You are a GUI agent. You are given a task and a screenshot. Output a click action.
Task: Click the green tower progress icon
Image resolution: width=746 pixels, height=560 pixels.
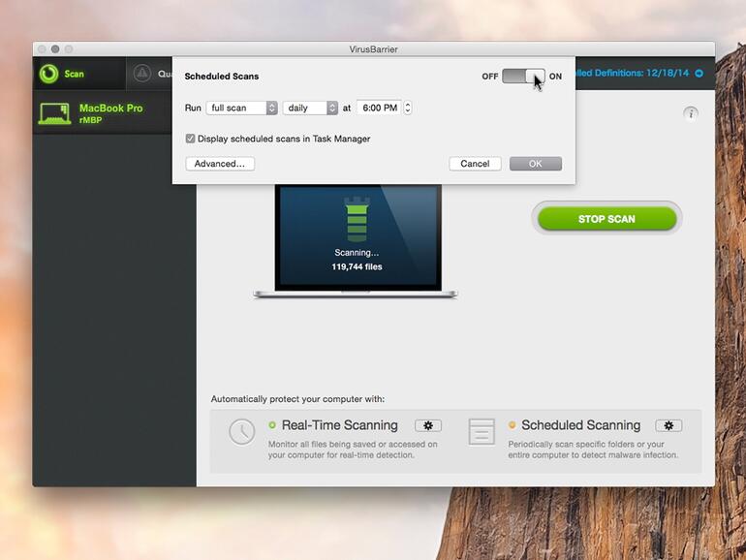[357, 219]
